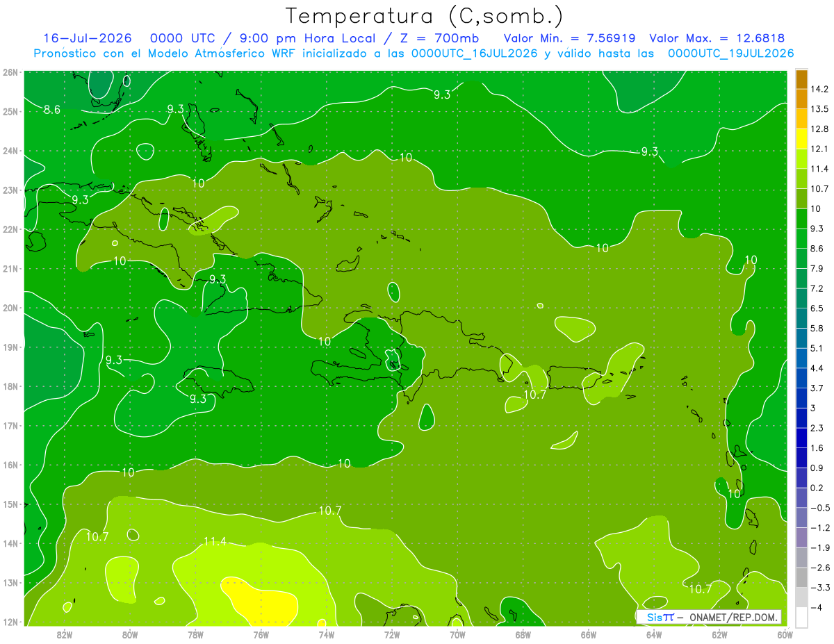Pick the teal swatch between 5.8 and 6.5
The image size is (834, 644).
(801, 318)
